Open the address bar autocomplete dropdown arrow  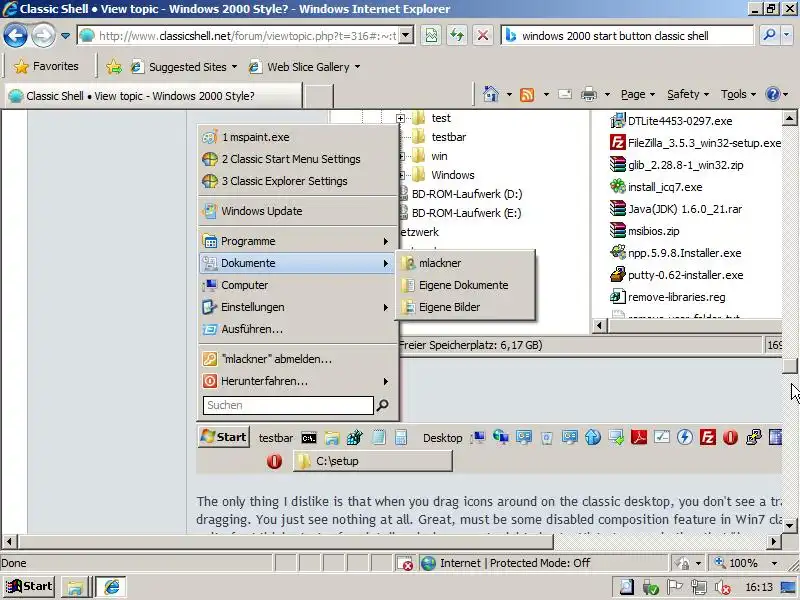pos(406,36)
